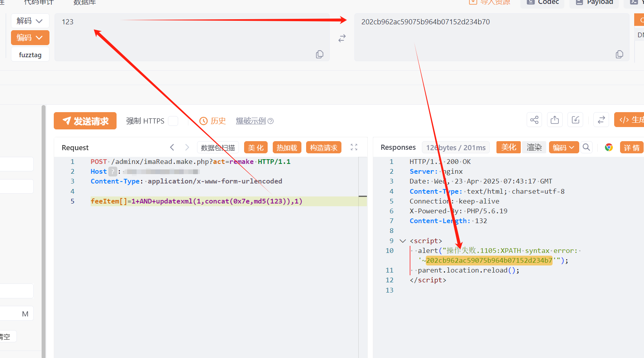Click the Server: nginx response line
This screenshot has width=644, height=358.
pos(436,171)
